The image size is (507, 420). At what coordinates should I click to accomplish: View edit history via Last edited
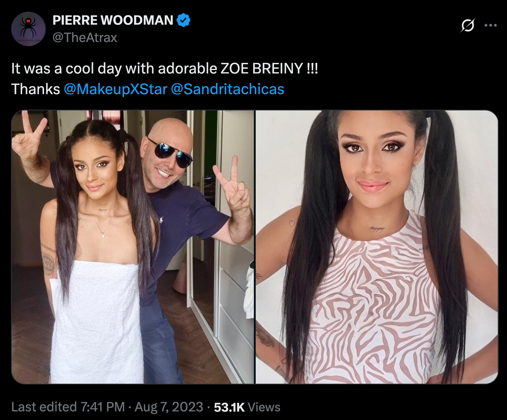point(44,407)
